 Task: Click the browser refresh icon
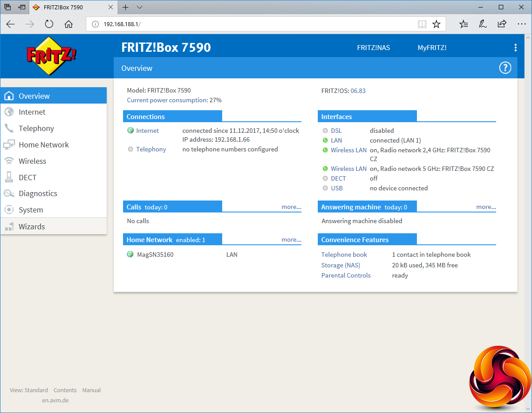[49, 24]
